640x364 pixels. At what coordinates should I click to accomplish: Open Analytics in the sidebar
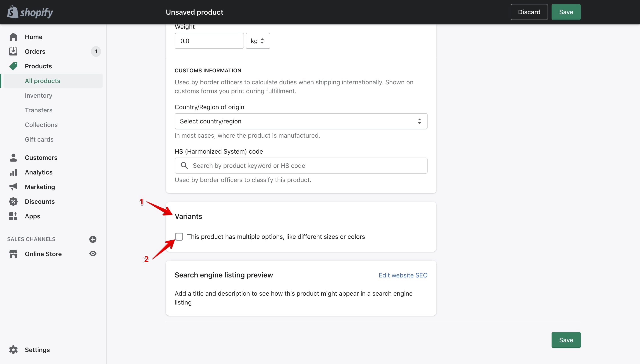38,172
